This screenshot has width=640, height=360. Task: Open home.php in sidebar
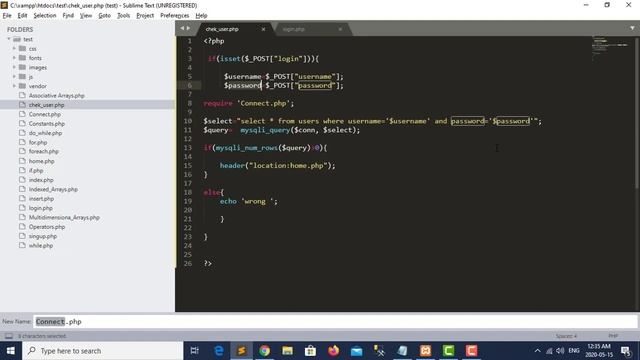41,161
